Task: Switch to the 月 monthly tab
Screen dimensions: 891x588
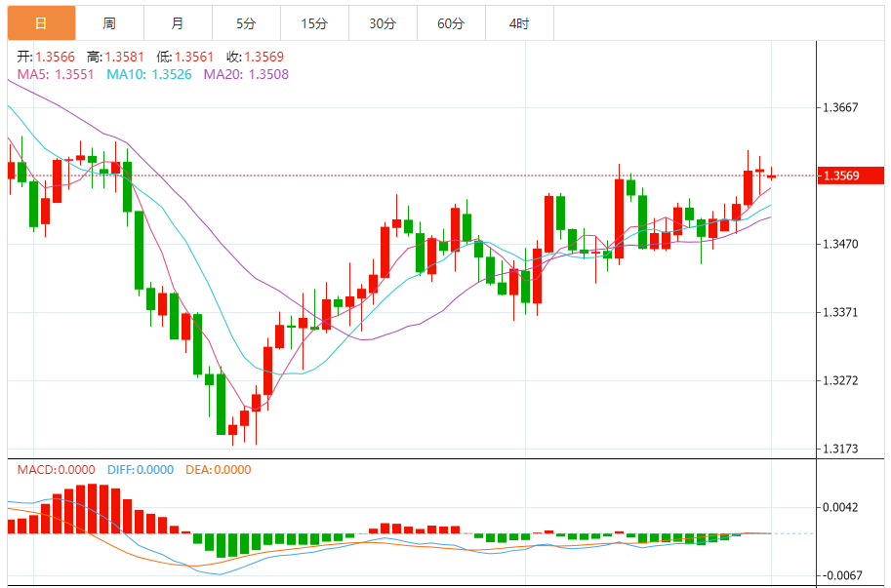Action: [x=178, y=23]
